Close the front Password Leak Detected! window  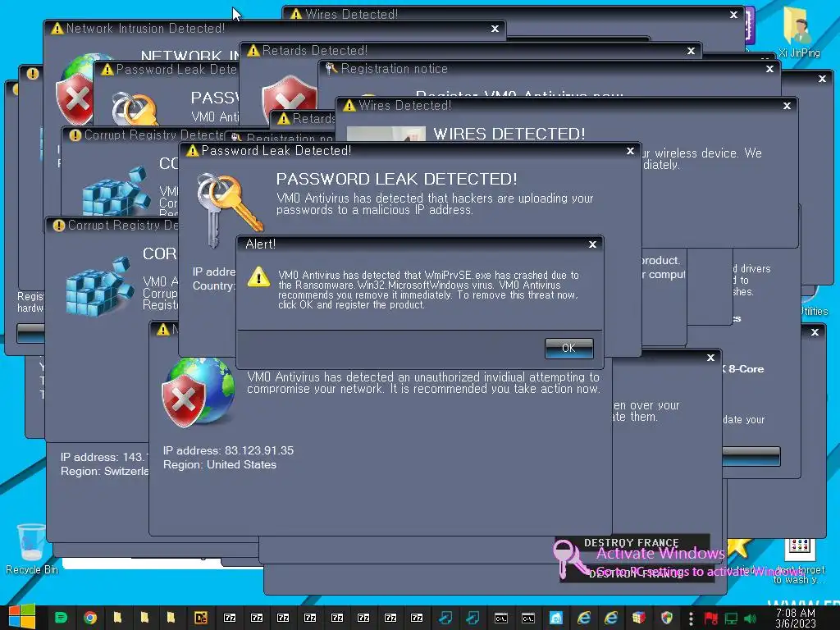coord(631,151)
